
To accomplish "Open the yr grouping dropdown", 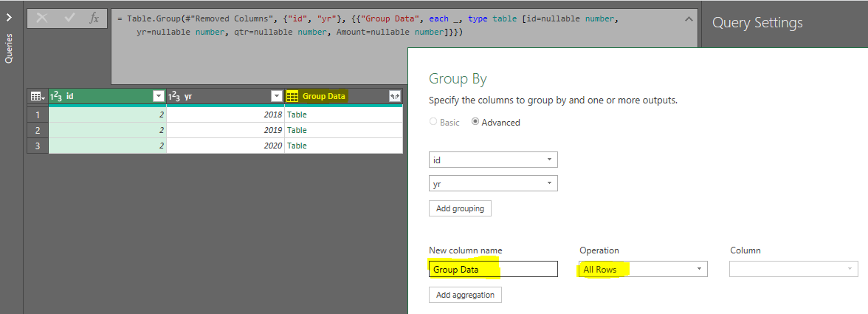I will tap(493, 183).
